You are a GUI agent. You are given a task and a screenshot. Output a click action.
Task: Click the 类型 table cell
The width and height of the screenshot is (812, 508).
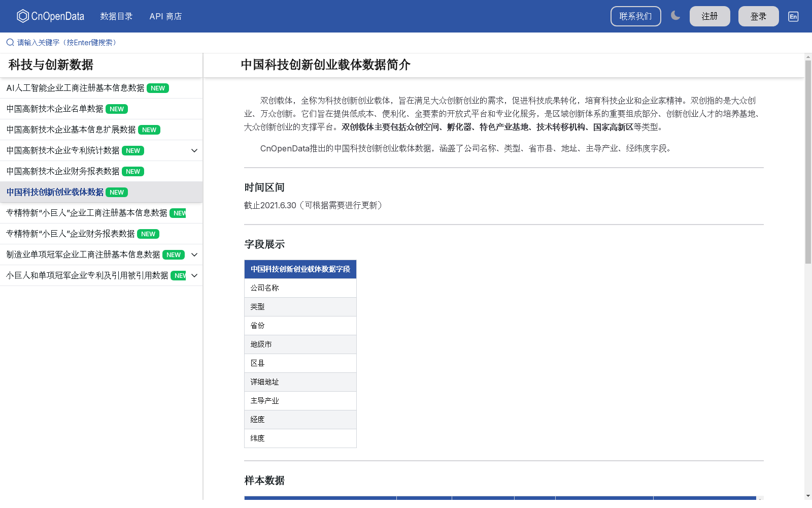(300, 307)
